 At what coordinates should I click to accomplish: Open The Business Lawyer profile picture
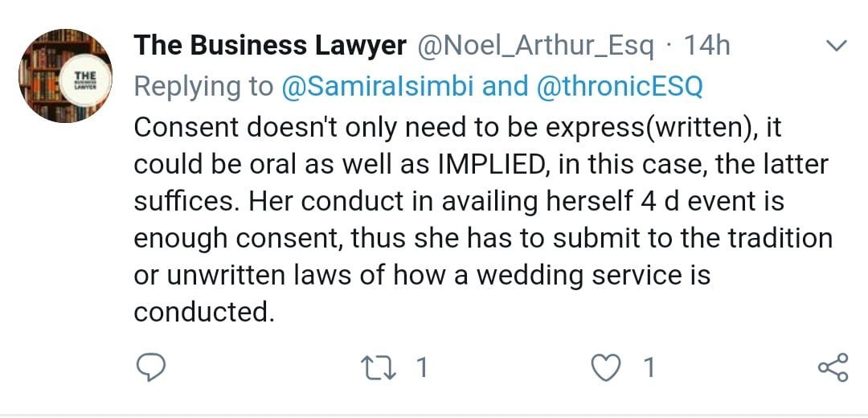66,76
